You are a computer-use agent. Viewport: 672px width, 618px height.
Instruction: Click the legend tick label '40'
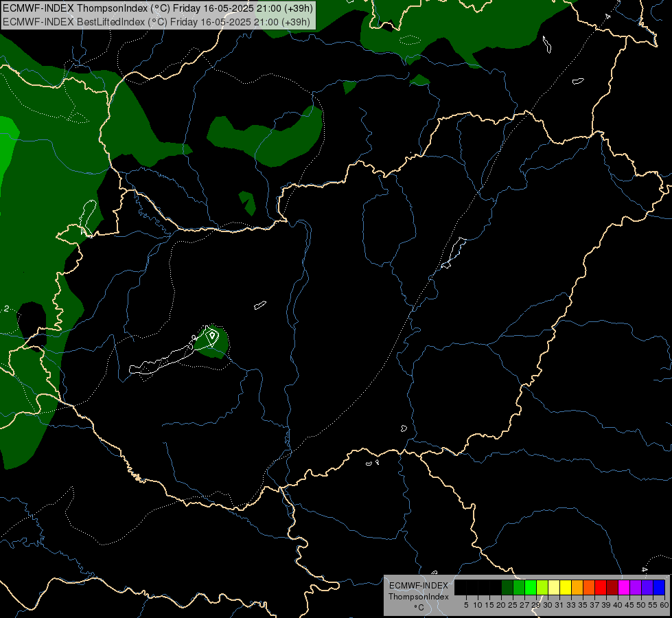[618, 605]
